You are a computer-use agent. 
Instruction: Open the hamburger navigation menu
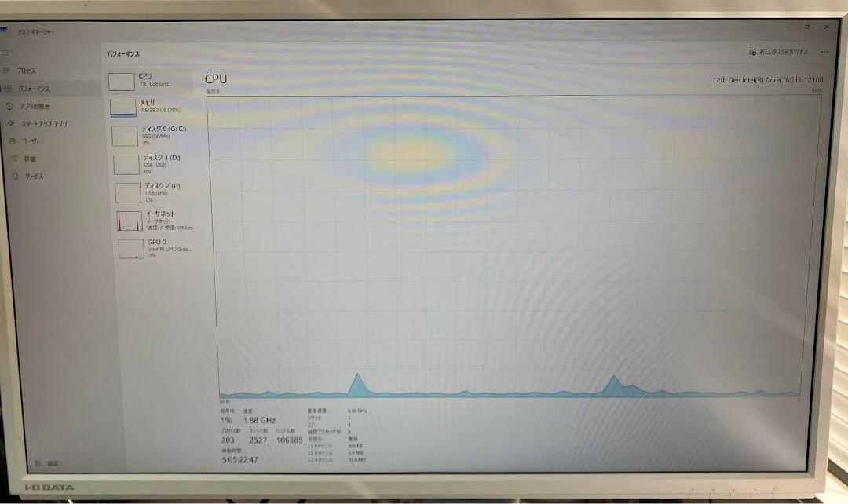coord(5,53)
